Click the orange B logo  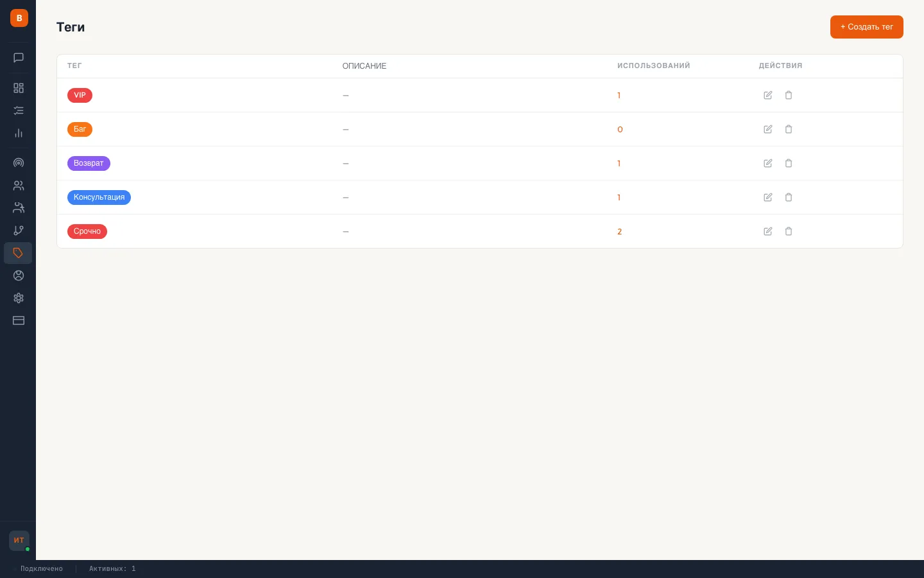[x=19, y=18]
